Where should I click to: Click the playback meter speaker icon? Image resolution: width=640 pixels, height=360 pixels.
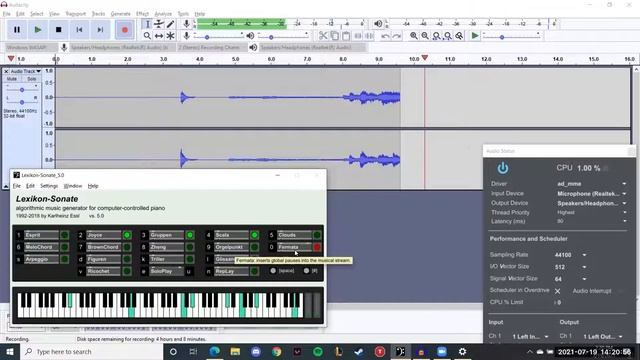pos(378,24)
